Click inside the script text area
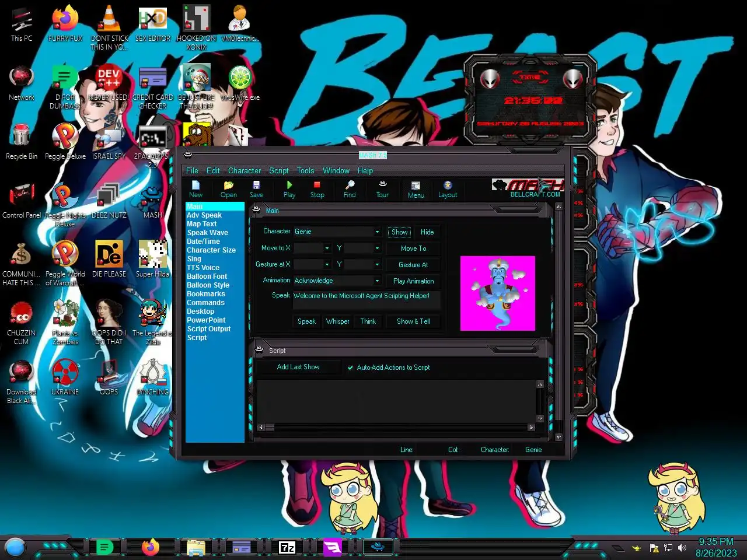 tap(396, 401)
